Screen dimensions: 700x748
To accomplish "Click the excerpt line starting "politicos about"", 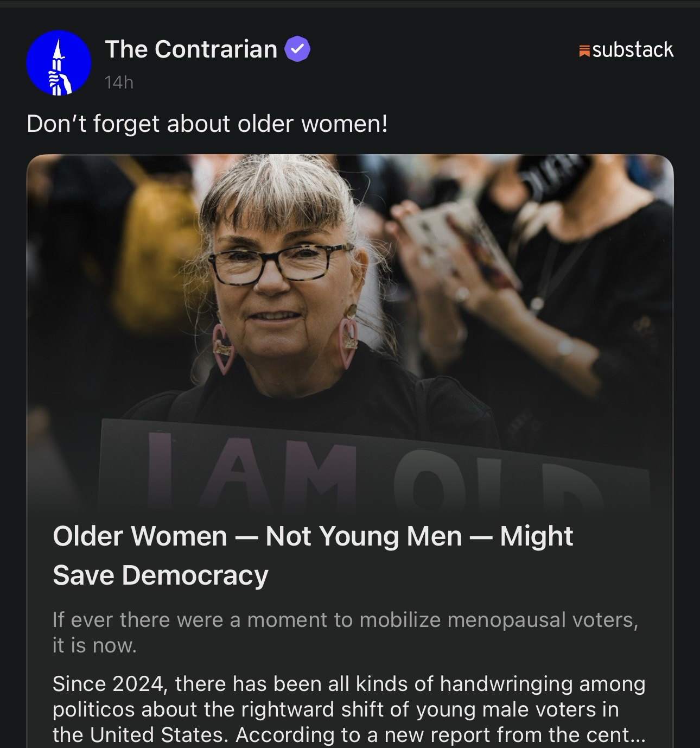I will click(335, 709).
